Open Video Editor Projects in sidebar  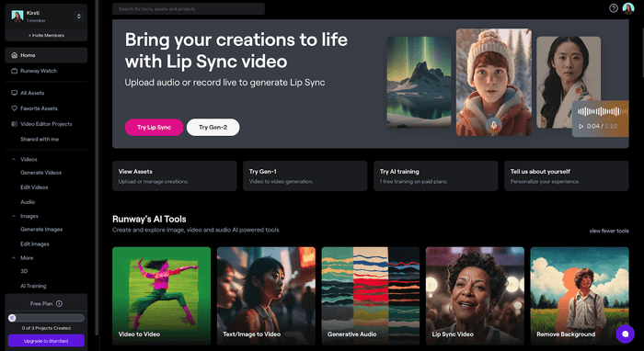click(x=46, y=124)
